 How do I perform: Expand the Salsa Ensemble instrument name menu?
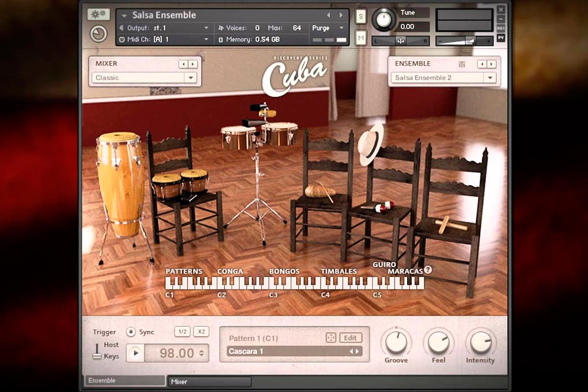[124, 15]
